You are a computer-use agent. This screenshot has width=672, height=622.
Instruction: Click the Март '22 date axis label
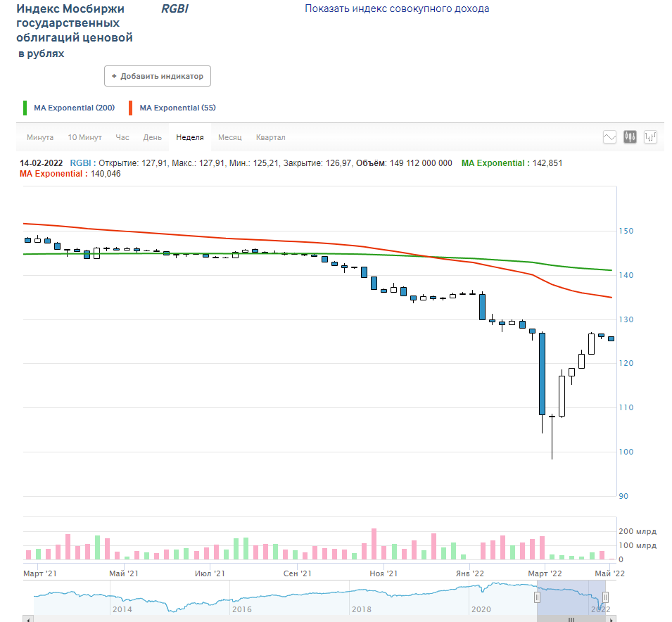(545, 573)
